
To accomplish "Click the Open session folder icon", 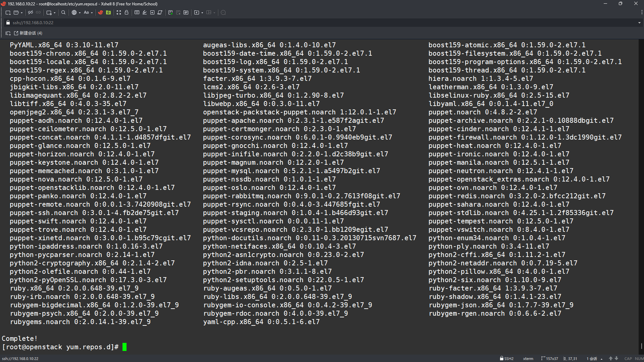I will 16,12.
